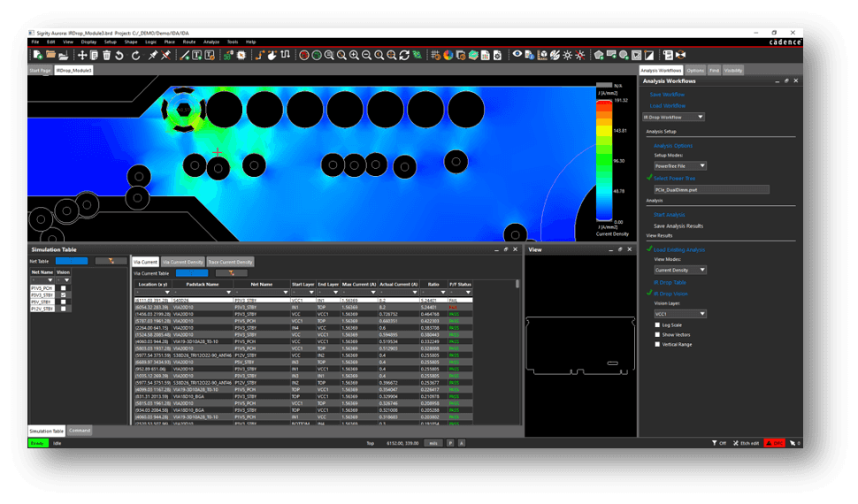Click the Eye visibility icon in toolbar
Image resolution: width=858 pixels, height=504 pixels.
[517, 55]
